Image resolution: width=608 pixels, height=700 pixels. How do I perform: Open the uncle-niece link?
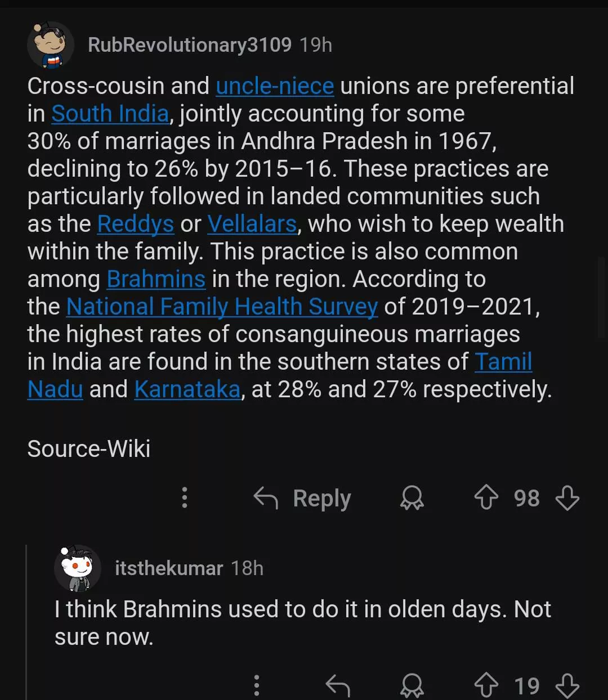(x=275, y=86)
